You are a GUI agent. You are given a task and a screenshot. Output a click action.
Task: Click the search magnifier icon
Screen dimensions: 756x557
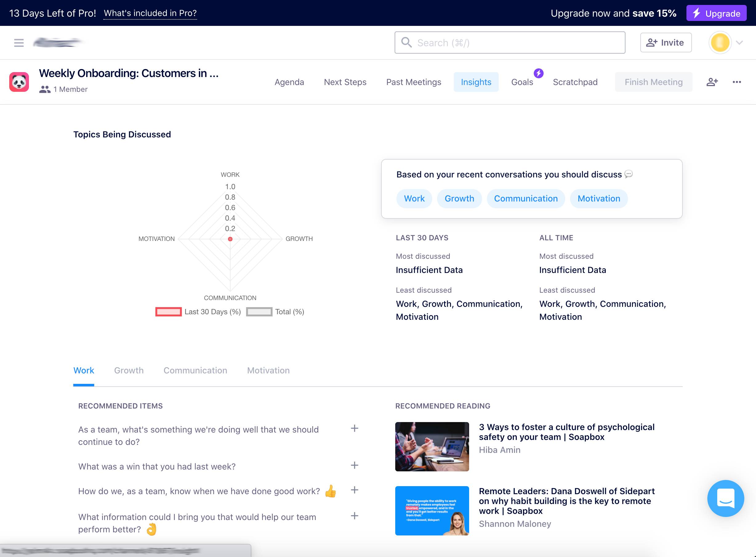pyautogui.click(x=407, y=43)
